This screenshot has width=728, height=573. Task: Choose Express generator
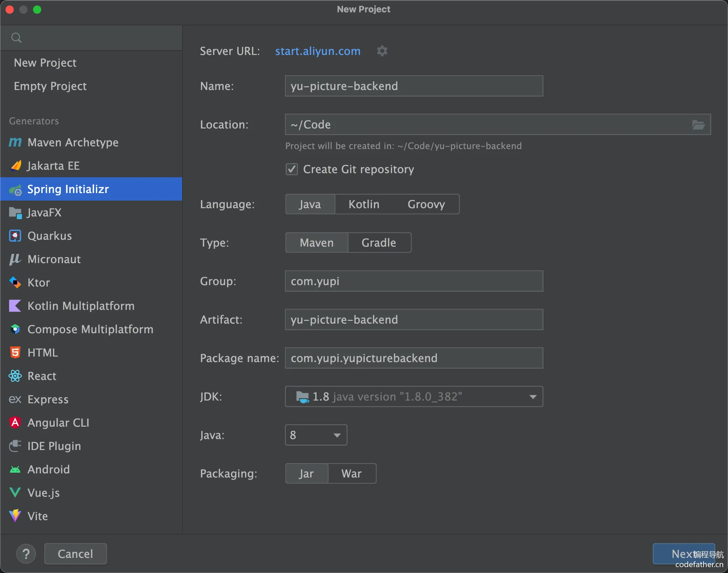[91, 399]
